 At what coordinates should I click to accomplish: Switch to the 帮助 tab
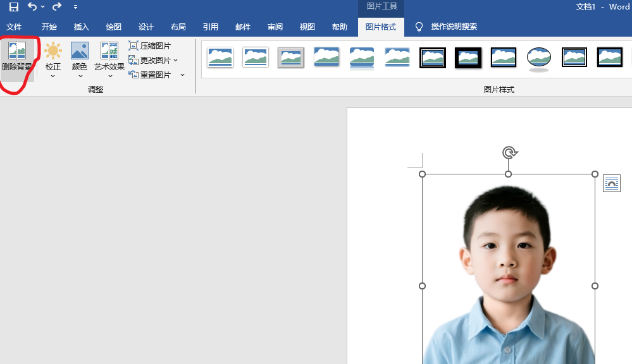click(340, 27)
